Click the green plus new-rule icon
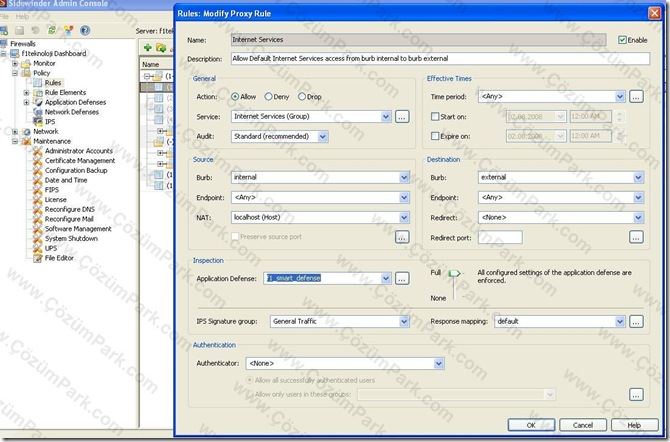 (147, 47)
